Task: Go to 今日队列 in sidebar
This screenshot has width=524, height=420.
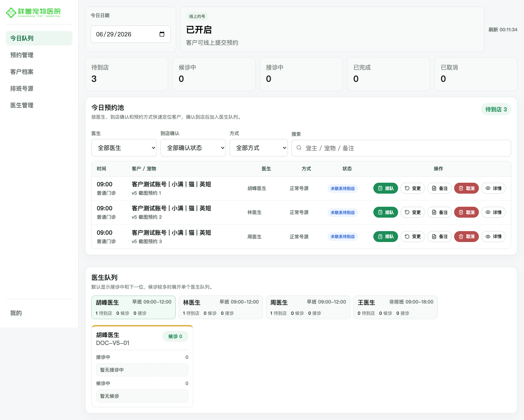Action: tap(39, 38)
